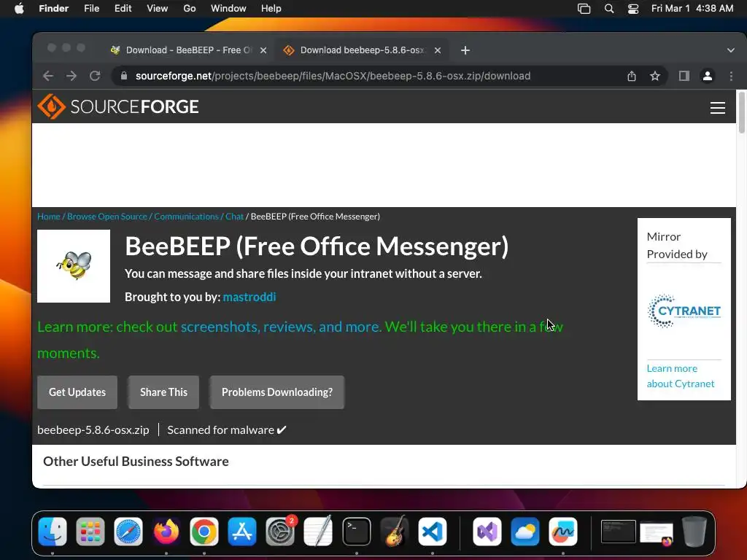
Task: Open Terminal from the Dock
Action: 356,531
